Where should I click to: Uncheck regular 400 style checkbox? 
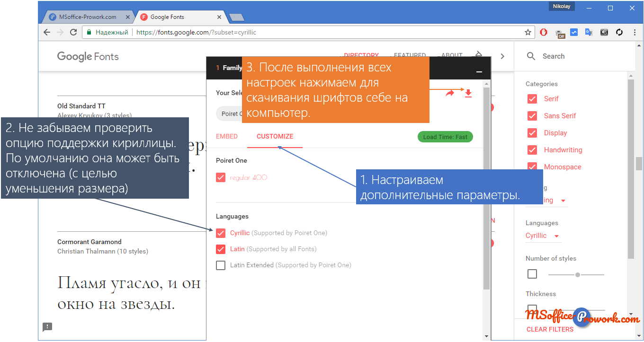tap(221, 177)
